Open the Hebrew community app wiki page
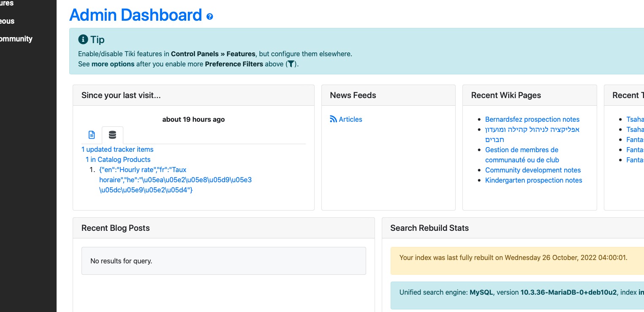The image size is (644, 312). (x=532, y=134)
